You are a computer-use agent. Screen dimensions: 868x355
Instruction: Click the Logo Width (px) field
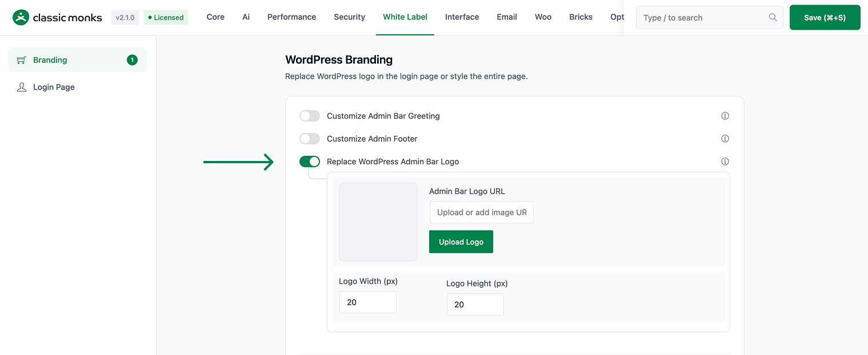367,302
